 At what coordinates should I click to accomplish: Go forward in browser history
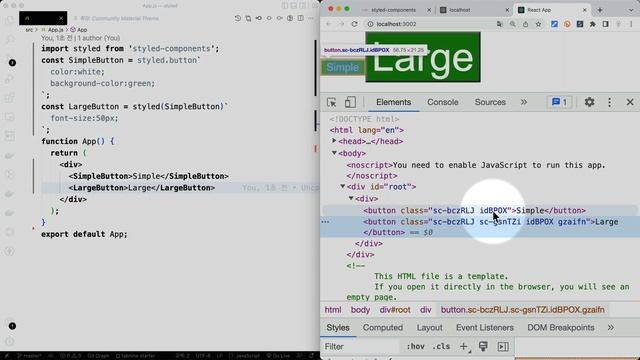(x=341, y=24)
